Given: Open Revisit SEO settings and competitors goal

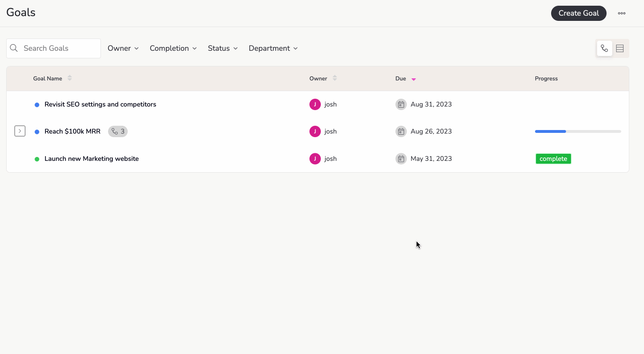Looking at the screenshot, I should (100, 104).
